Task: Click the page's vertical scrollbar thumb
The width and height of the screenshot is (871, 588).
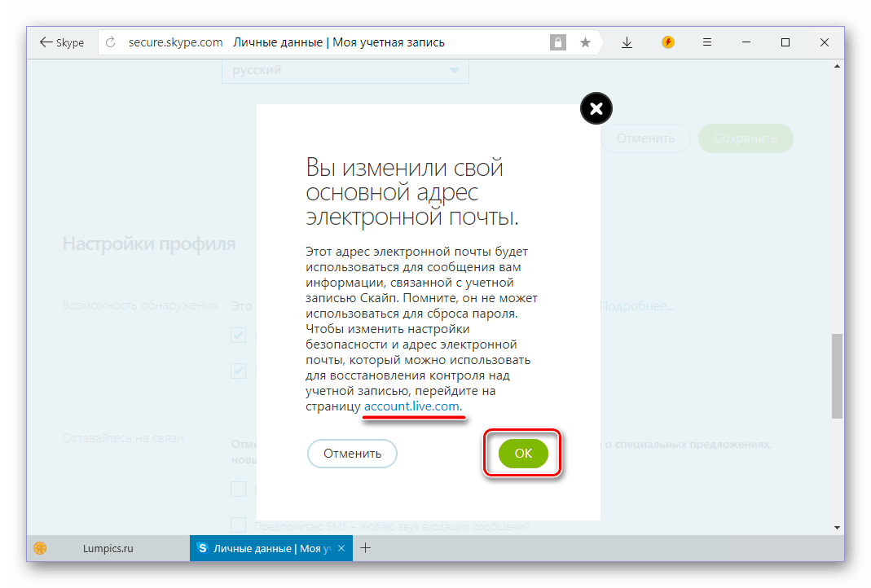Action: pos(837,375)
